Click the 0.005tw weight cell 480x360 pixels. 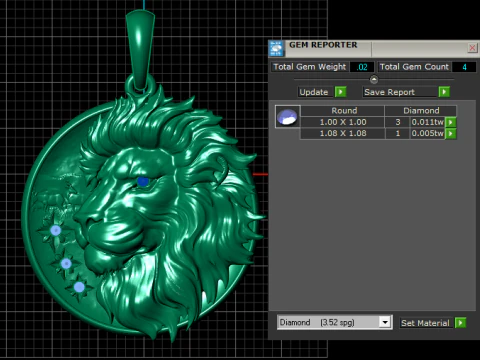coord(427,133)
